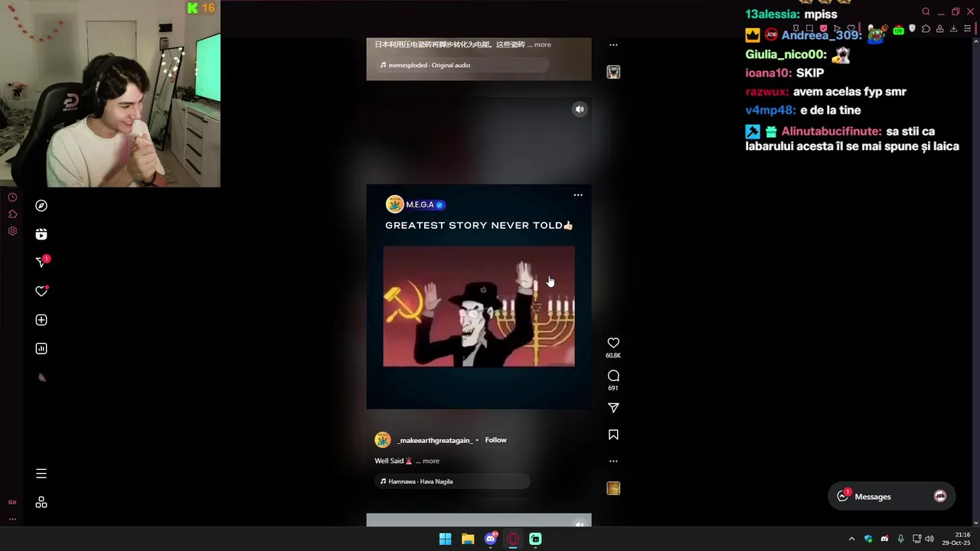Image resolution: width=980 pixels, height=551 pixels.
Task: Click chat username razwux
Action: [x=766, y=92]
